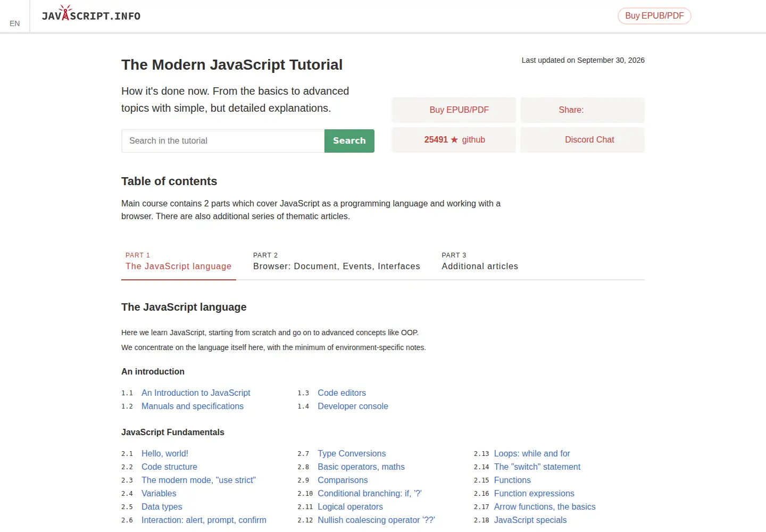
Task: Switch site language from EN
Action: pos(15,23)
